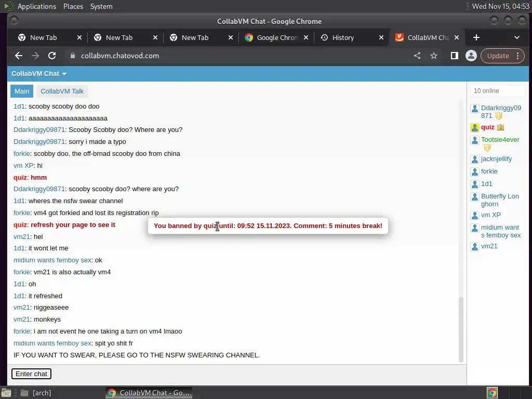Open the Applications menu

pyautogui.click(x=37, y=6)
